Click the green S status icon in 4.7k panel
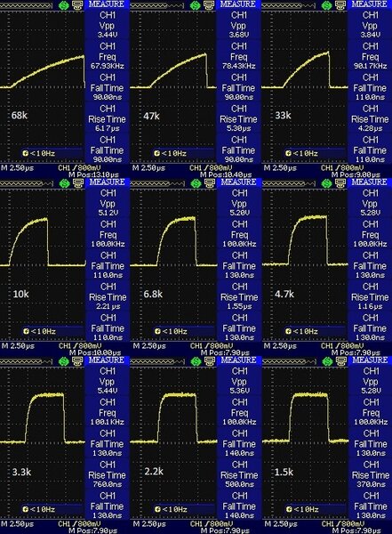The image size is (392, 534). pos(327,183)
